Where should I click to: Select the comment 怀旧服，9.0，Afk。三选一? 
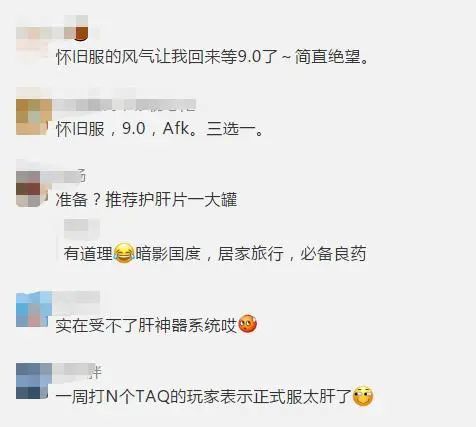pyautogui.click(x=159, y=128)
